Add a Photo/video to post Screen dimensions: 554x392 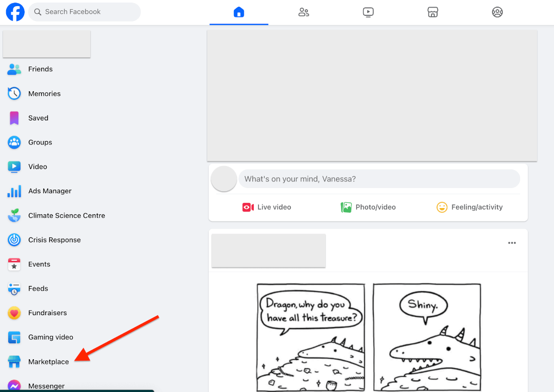pos(368,207)
